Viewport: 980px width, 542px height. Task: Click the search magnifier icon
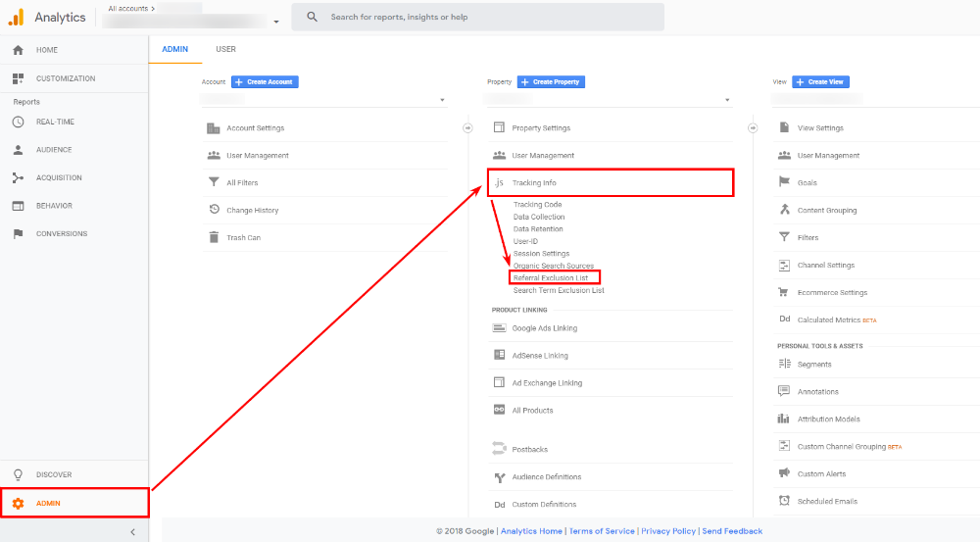312,17
